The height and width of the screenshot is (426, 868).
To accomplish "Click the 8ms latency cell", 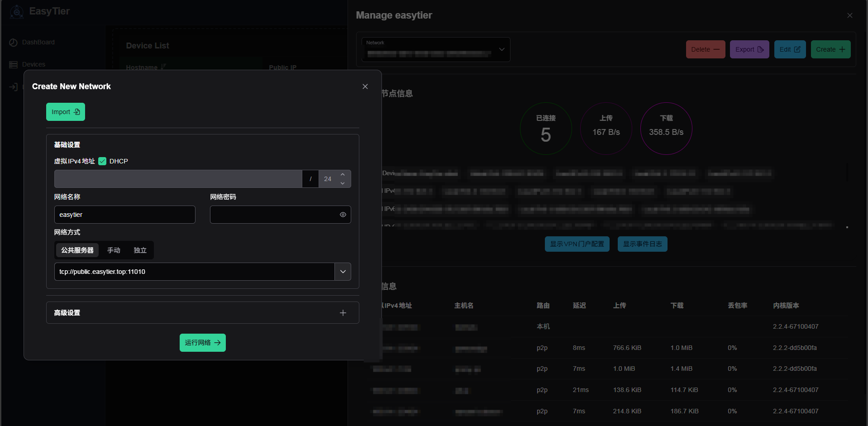I will pyautogui.click(x=579, y=348).
